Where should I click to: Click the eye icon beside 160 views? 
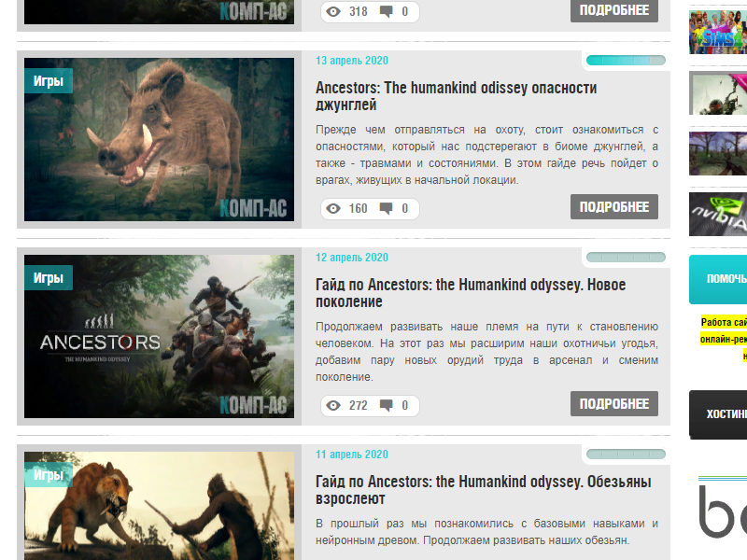(x=333, y=208)
